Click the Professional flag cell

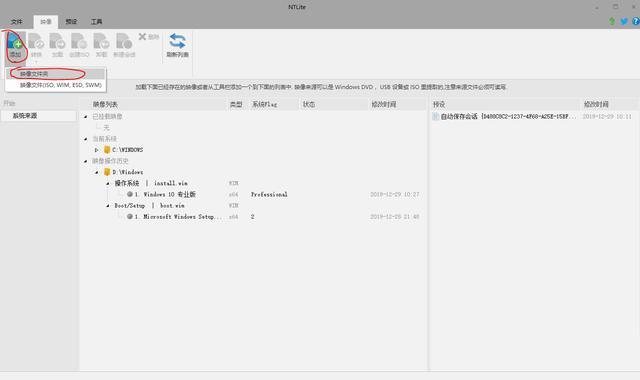pos(269,194)
